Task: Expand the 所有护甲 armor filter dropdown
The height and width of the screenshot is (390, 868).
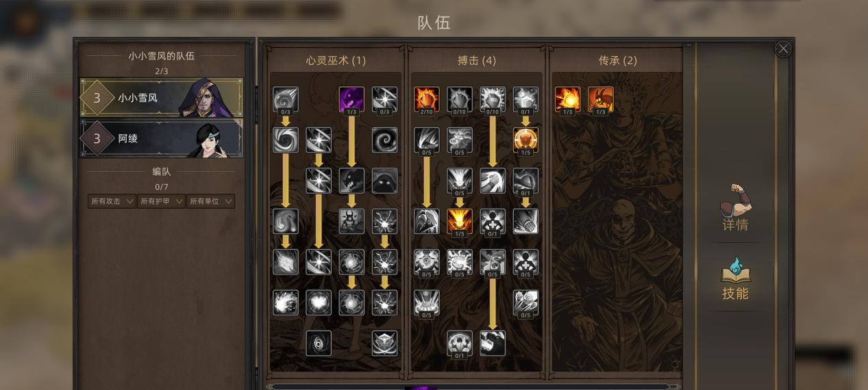Action: 161,201
